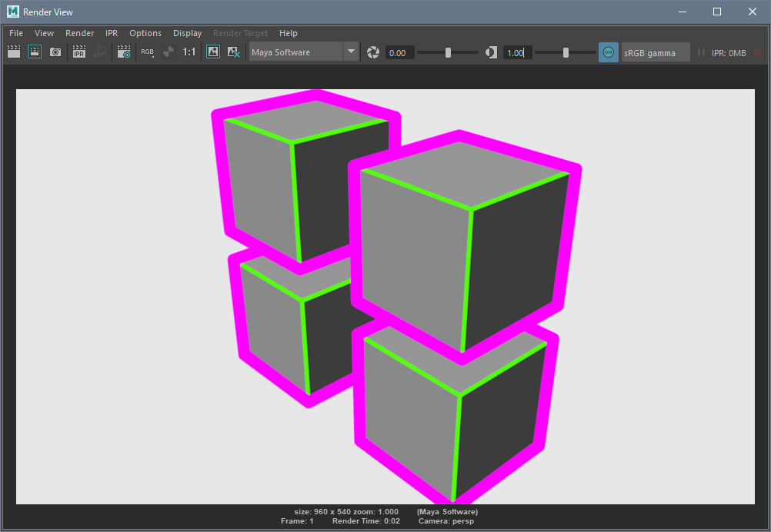Click the Redo Previous Render clapperboard icon

coord(14,52)
